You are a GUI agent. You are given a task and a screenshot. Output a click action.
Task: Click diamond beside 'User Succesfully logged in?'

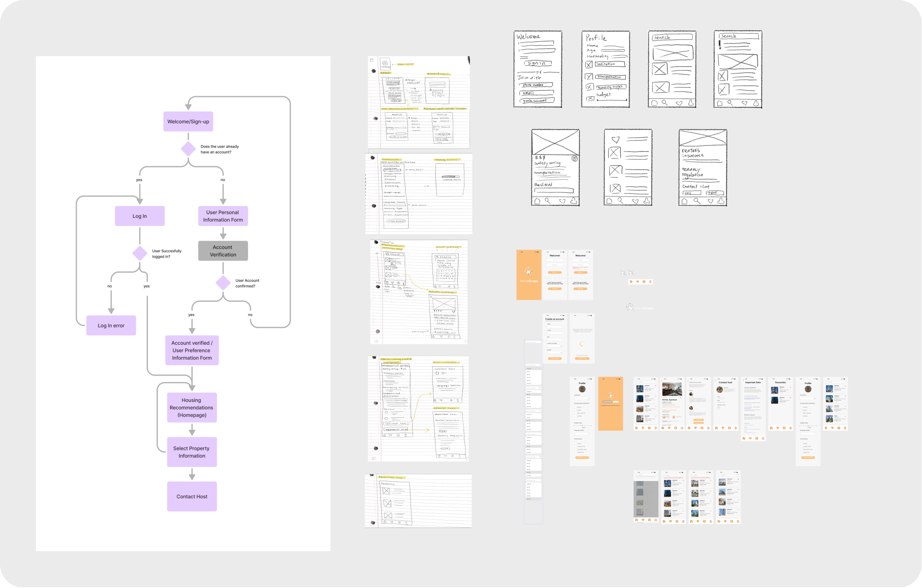140,253
